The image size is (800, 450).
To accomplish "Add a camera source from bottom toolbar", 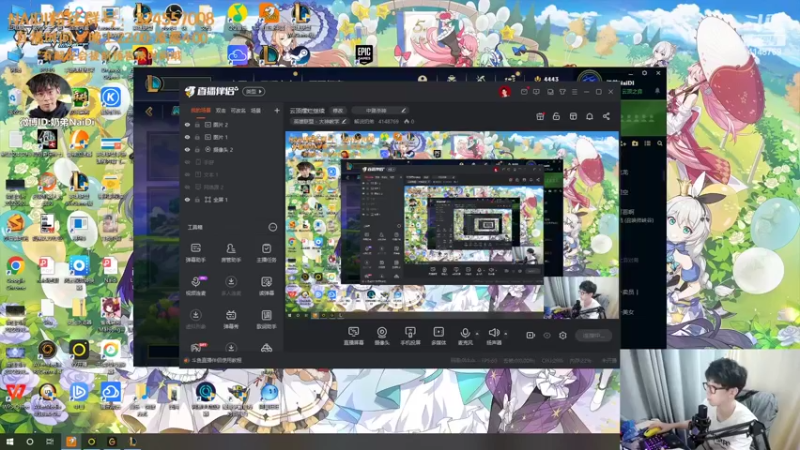I will tap(382, 336).
